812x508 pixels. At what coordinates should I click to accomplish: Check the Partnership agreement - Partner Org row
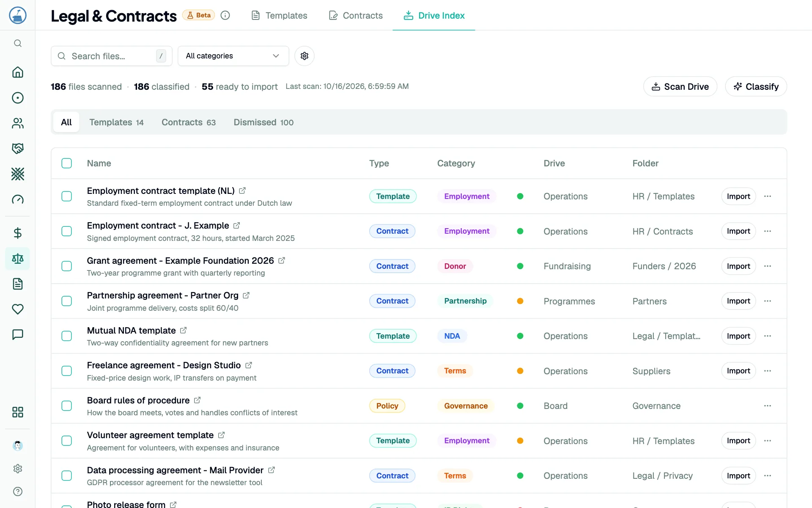point(67,301)
